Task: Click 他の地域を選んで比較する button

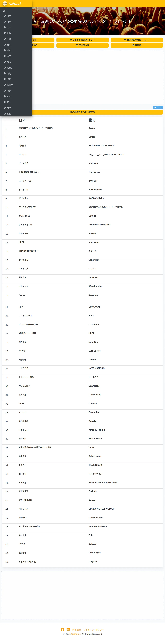Action: click(x=82, y=112)
